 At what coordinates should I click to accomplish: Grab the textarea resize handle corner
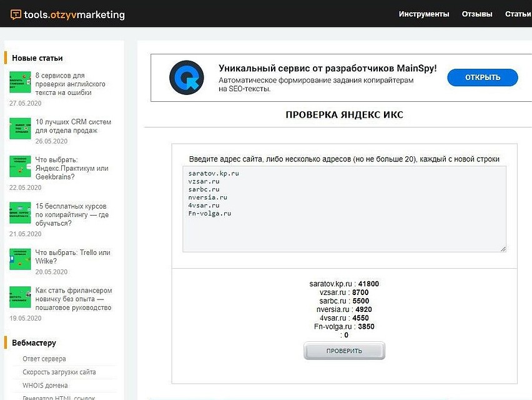pos(503,249)
